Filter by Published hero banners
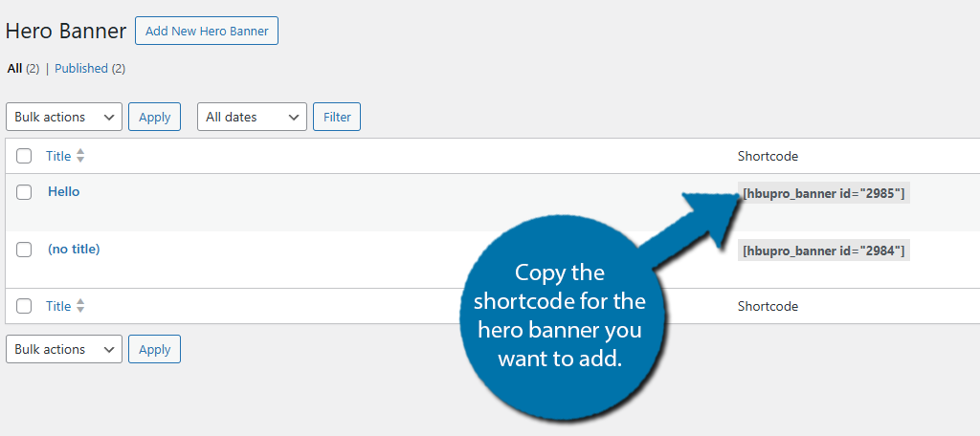980x436 pixels. coord(81,69)
